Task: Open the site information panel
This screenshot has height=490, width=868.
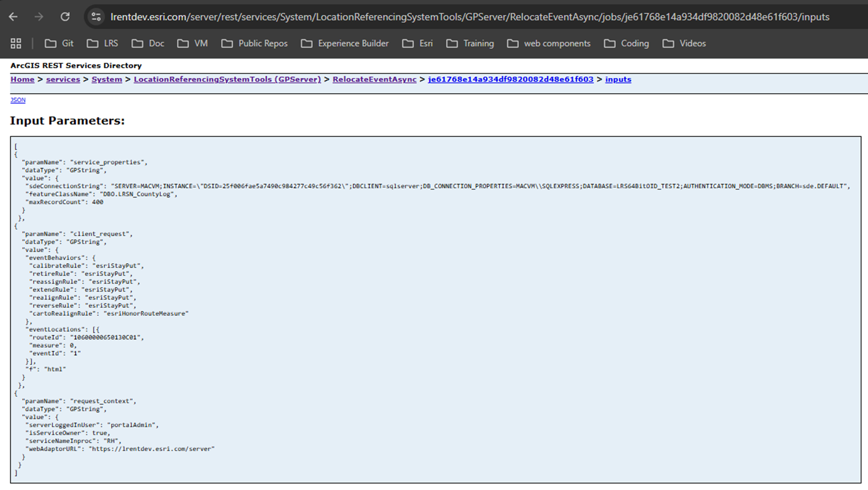Action: (96, 17)
